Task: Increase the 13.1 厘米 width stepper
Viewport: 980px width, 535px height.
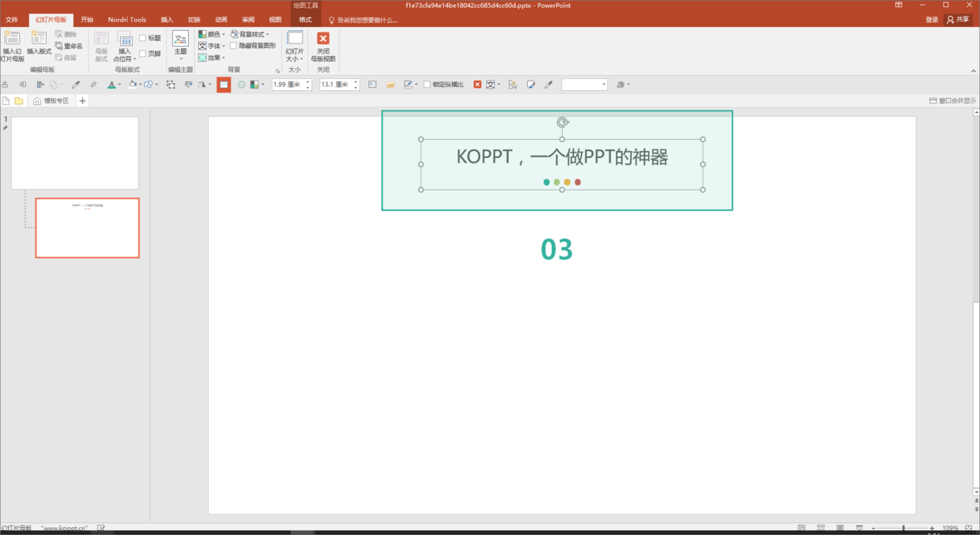Action: [x=356, y=81]
